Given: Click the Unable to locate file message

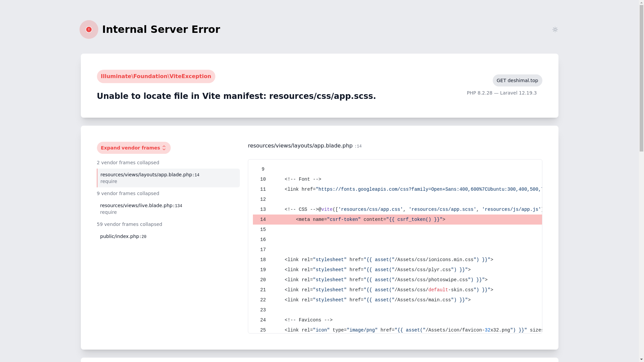Looking at the screenshot, I should pyautogui.click(x=236, y=96).
